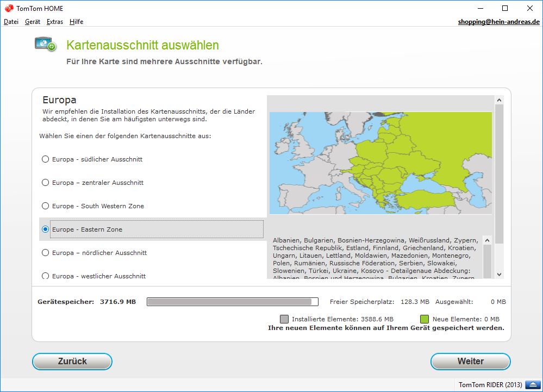Choose Europa – nördlicher Ausschnitt option
Image resolution: width=543 pixels, height=392 pixels.
click(x=46, y=253)
